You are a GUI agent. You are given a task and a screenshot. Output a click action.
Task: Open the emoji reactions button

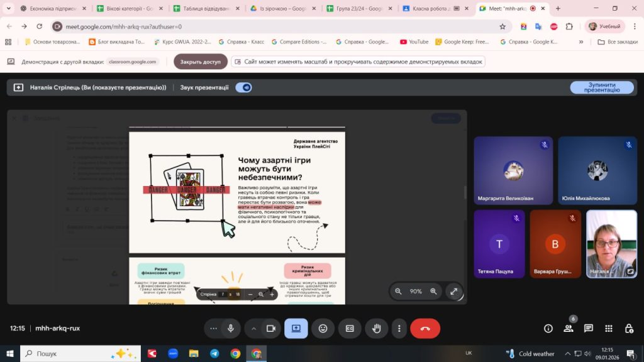323,328
